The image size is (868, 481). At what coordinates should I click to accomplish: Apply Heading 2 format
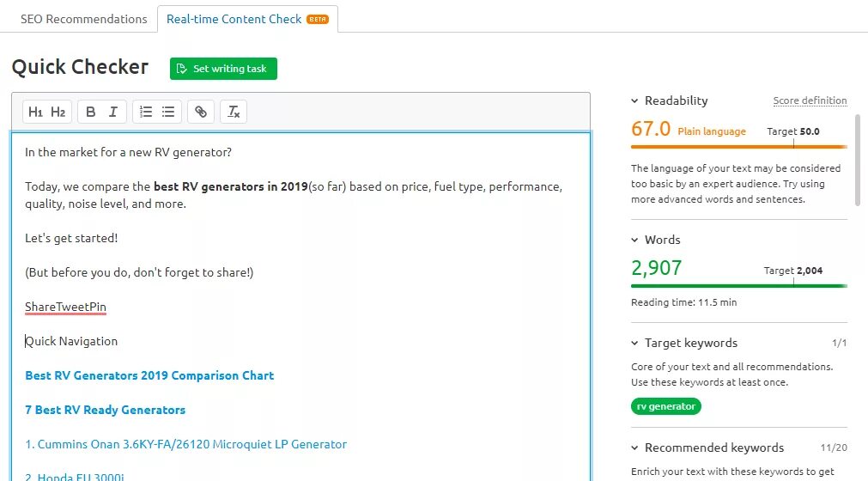[x=58, y=112]
